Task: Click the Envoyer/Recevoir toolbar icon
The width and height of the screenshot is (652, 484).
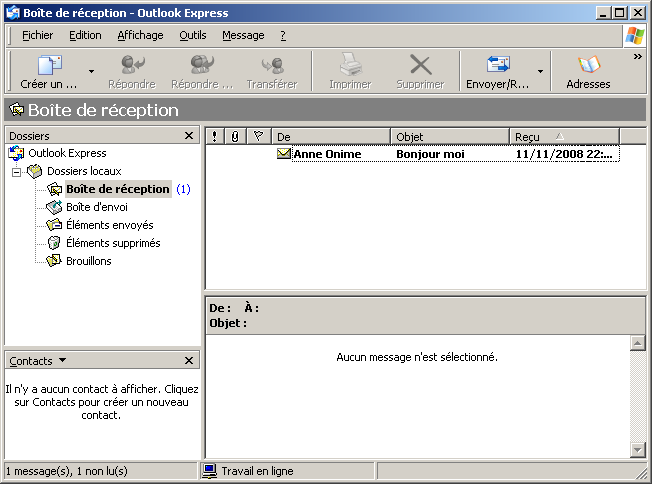Action: [x=498, y=64]
